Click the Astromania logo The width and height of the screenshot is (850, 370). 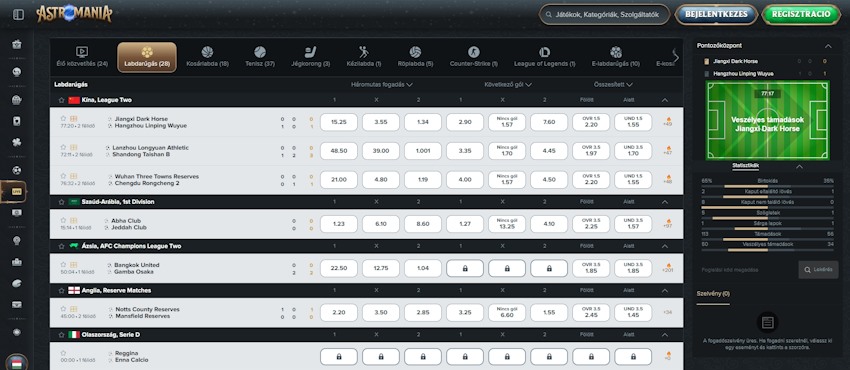coord(74,14)
